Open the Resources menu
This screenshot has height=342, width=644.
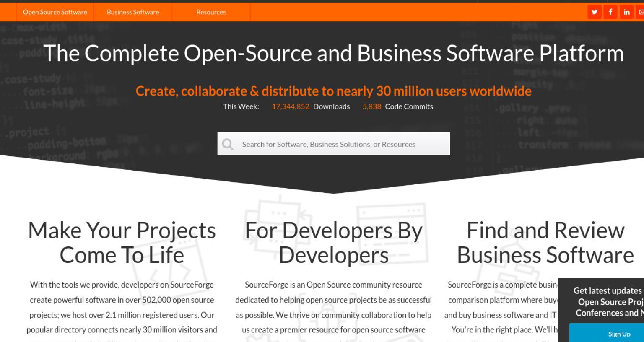(211, 12)
